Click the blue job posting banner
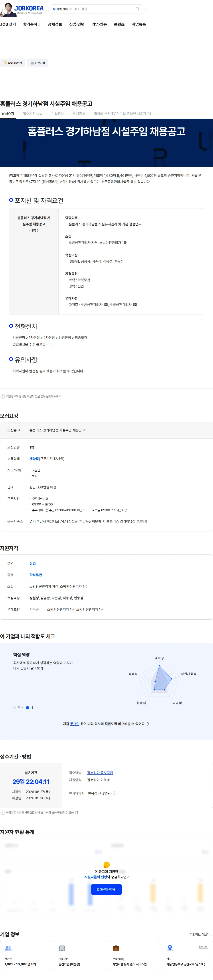 pyautogui.click(x=106, y=143)
